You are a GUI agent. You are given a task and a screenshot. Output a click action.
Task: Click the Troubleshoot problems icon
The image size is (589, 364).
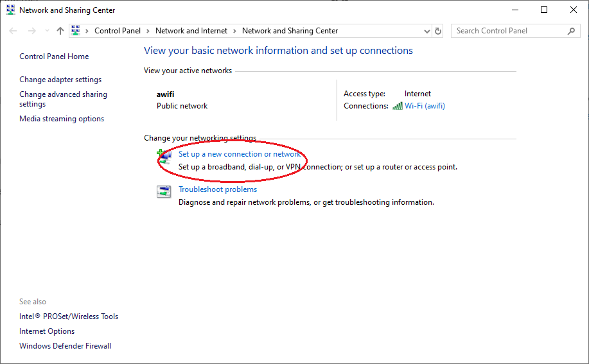click(164, 191)
